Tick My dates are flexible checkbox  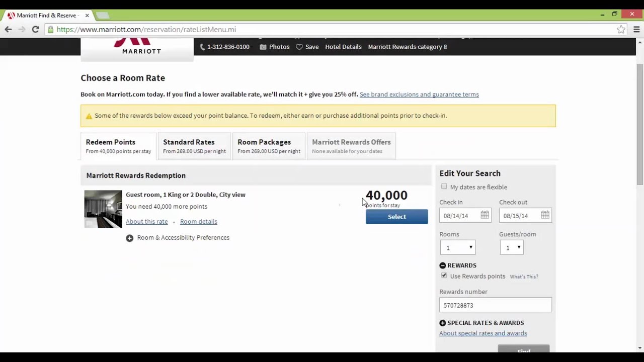coord(444,187)
